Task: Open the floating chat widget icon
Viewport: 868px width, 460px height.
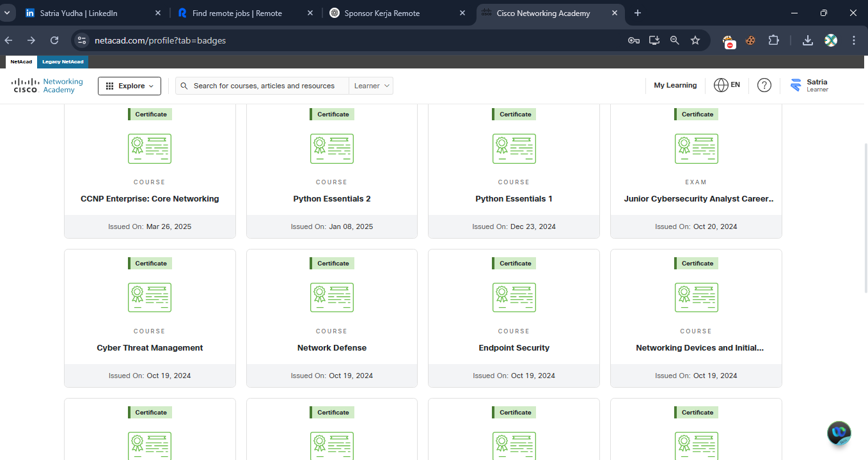Action: [839, 433]
